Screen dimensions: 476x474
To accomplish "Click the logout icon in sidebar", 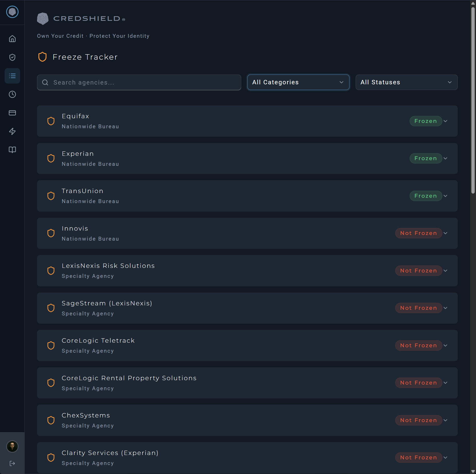I will [x=12, y=463].
